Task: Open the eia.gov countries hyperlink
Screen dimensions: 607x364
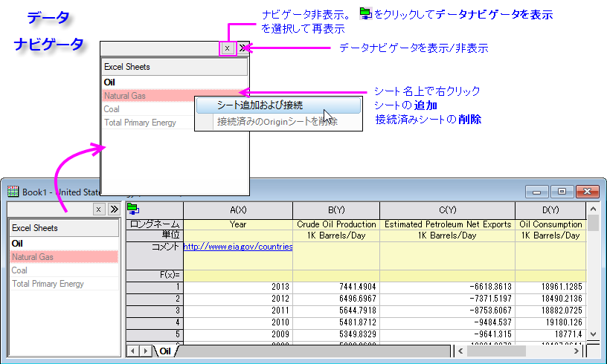Action: pos(238,247)
